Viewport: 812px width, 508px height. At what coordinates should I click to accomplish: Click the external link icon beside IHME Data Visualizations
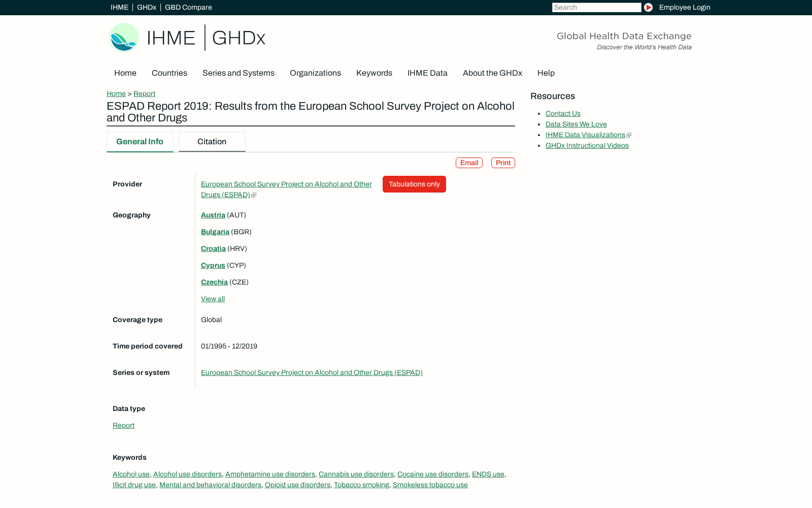629,135
